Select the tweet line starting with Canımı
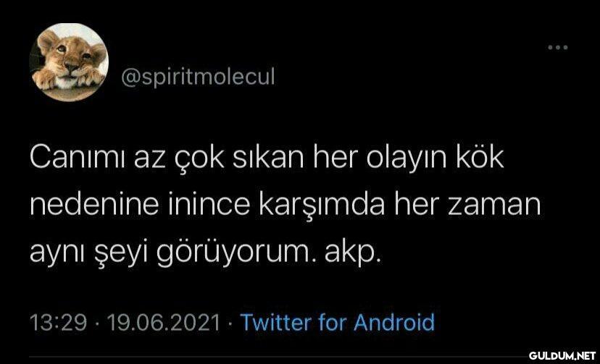 267,158
